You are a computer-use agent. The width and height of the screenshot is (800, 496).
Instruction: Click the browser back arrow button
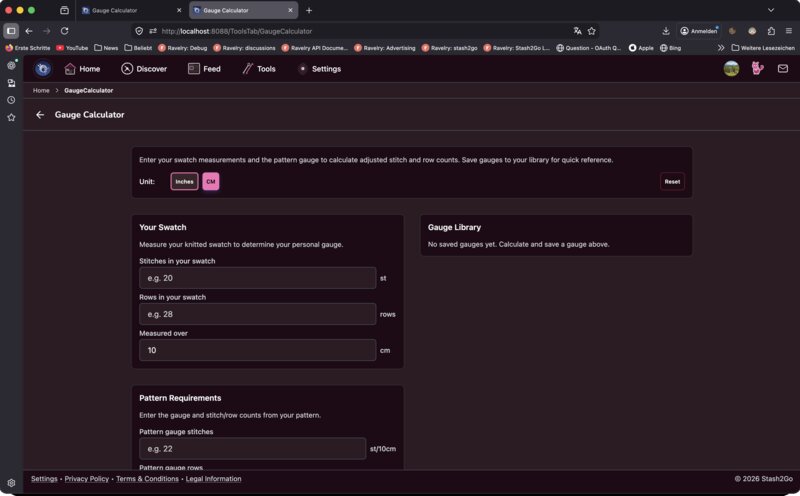pyautogui.click(x=29, y=31)
